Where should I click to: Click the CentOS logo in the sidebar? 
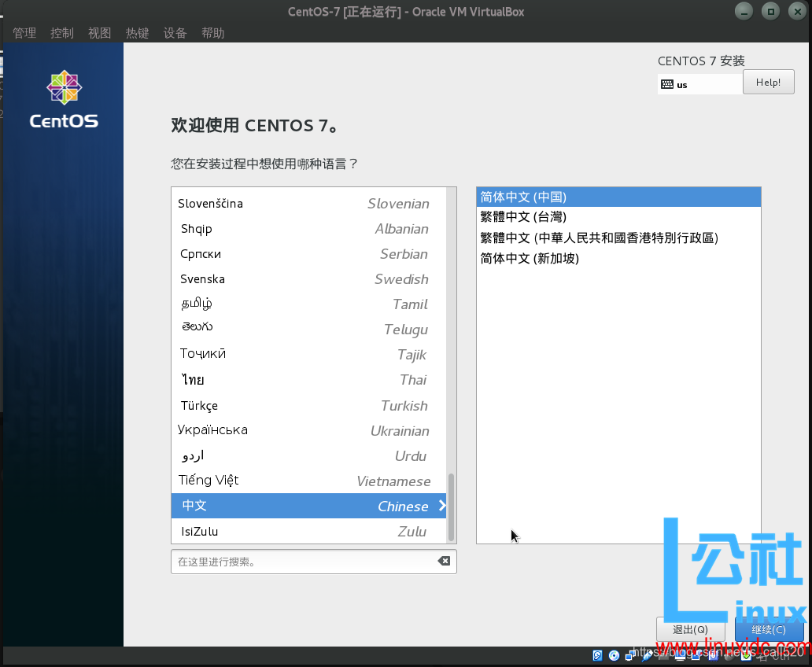(x=64, y=99)
